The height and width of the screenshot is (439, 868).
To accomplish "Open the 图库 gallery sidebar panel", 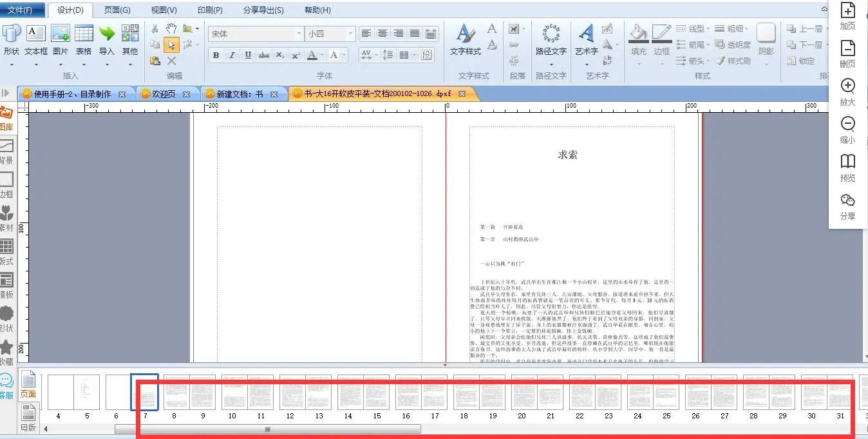I will coord(6,117).
